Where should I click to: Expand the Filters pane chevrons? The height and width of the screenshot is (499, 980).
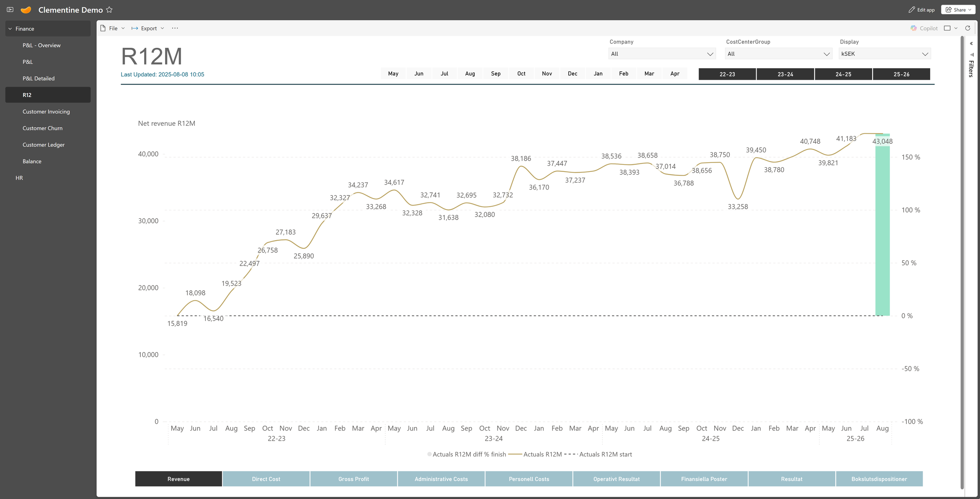point(971,43)
